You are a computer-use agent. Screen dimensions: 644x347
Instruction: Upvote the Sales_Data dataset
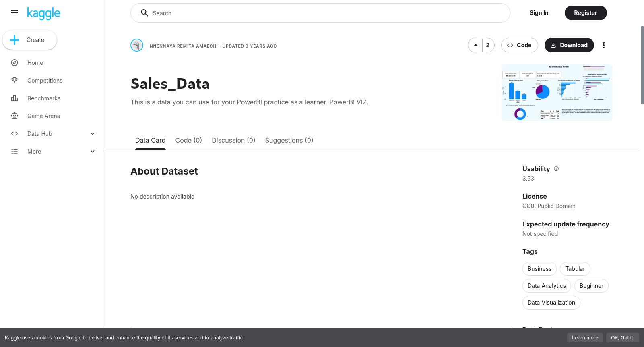pyautogui.click(x=475, y=45)
